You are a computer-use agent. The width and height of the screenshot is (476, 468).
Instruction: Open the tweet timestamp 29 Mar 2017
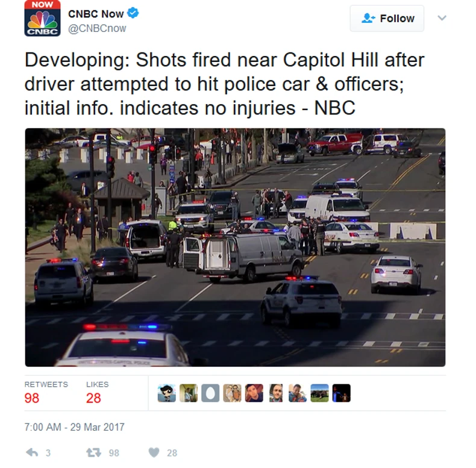(x=74, y=427)
